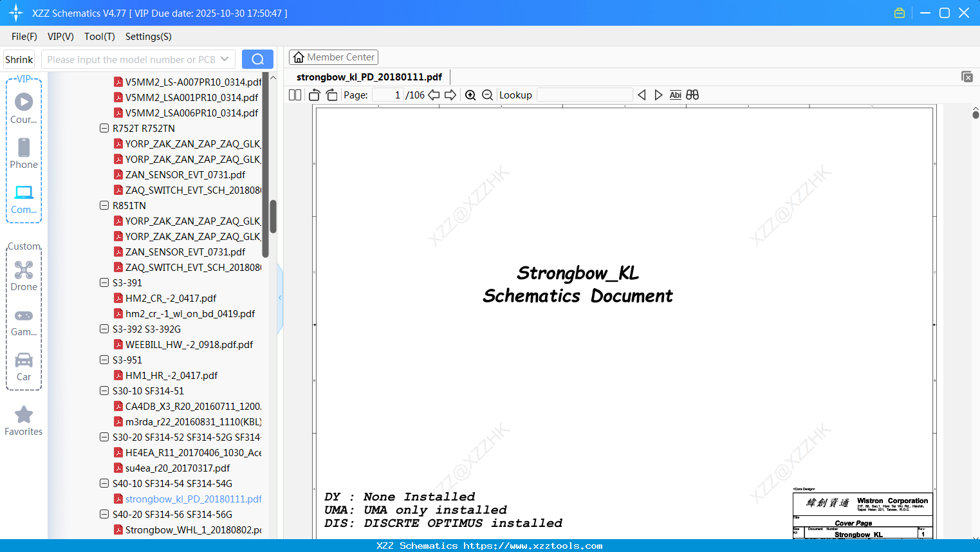The image size is (980, 552).
Task: Click the blue search button
Action: tap(257, 59)
